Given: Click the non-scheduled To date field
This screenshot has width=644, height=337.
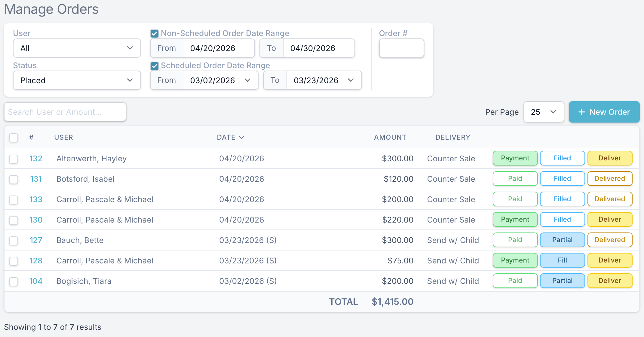Looking at the screenshot, I should pyautogui.click(x=319, y=48).
